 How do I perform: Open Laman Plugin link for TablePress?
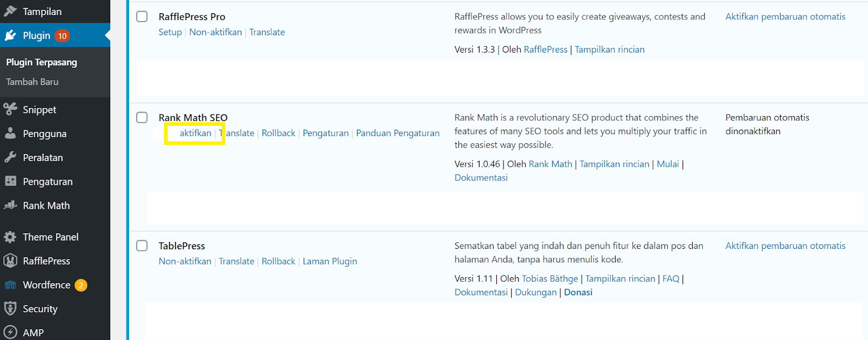point(330,261)
